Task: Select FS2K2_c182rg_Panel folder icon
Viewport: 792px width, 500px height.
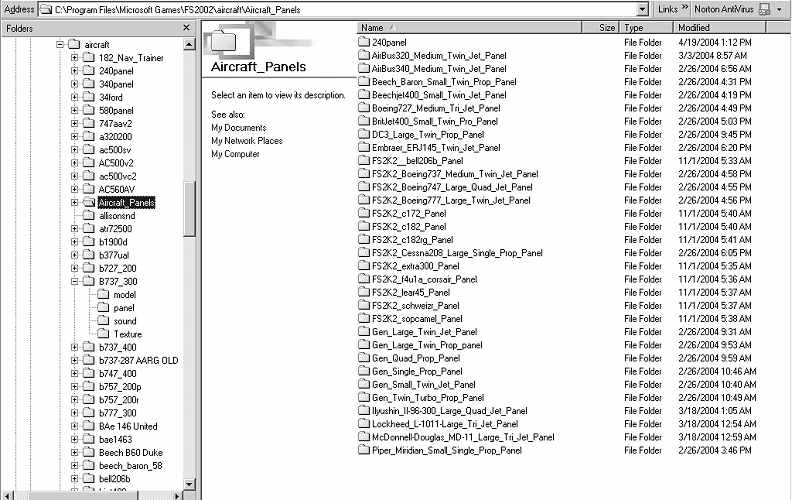Action: pos(364,239)
